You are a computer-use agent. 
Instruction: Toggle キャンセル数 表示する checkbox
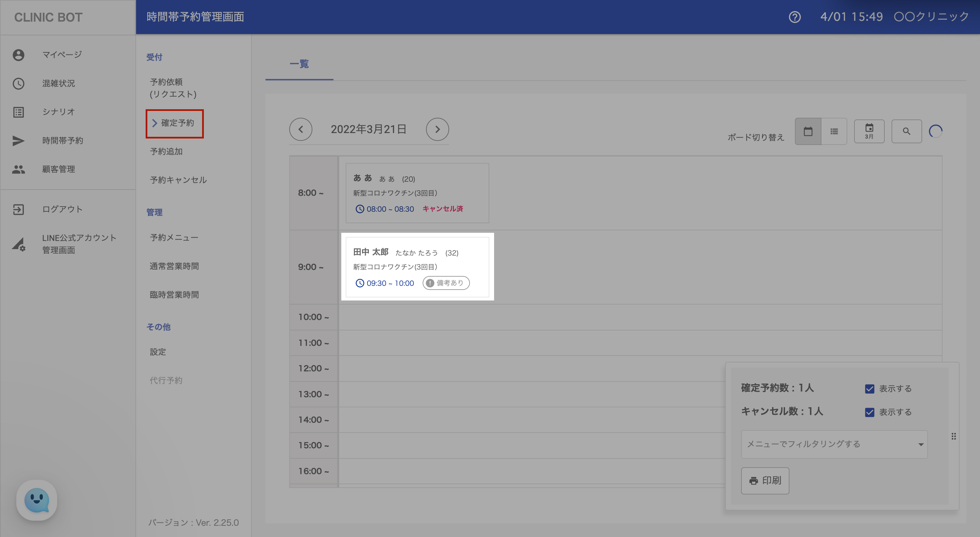tap(869, 412)
